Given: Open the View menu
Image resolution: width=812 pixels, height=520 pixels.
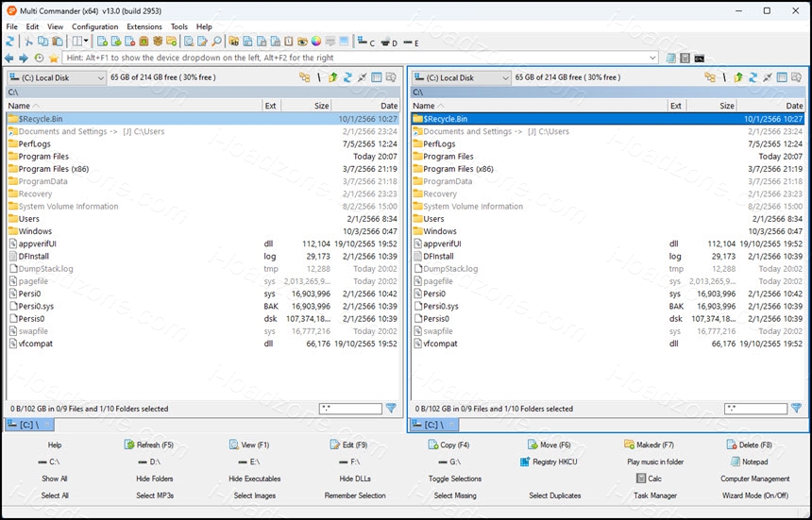Looking at the screenshot, I should (55, 26).
